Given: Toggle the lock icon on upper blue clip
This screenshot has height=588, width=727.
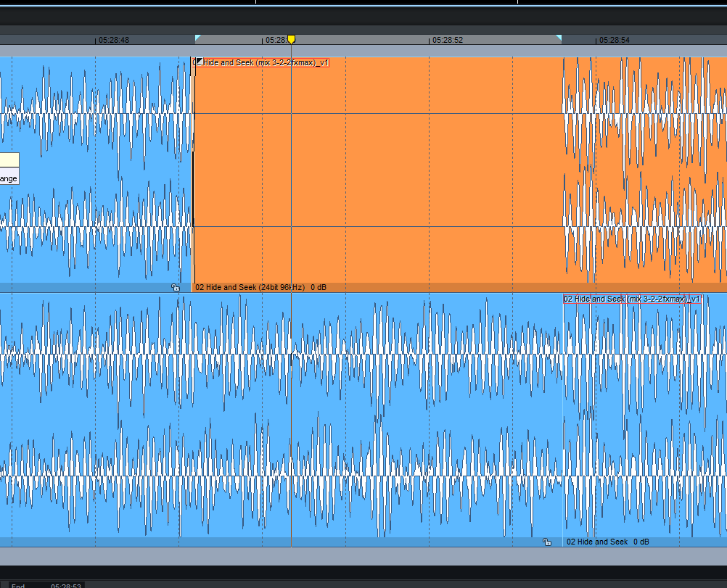Looking at the screenshot, I should (175, 288).
